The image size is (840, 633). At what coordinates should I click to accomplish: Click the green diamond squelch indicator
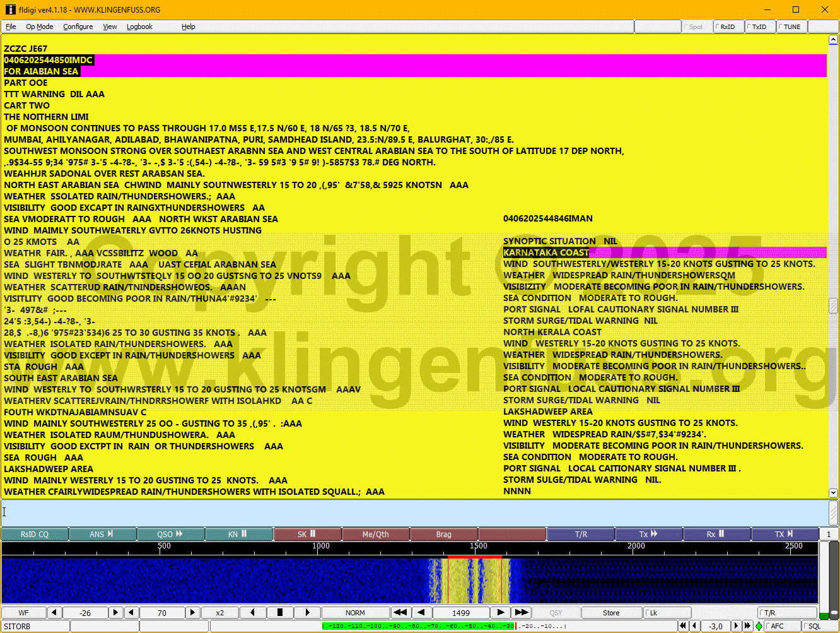[759, 626]
